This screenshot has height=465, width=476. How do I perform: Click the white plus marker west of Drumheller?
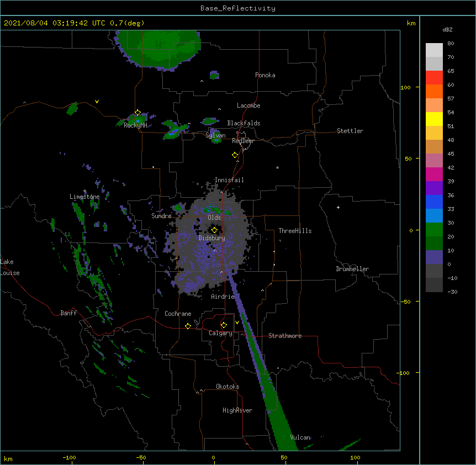[x=338, y=207]
